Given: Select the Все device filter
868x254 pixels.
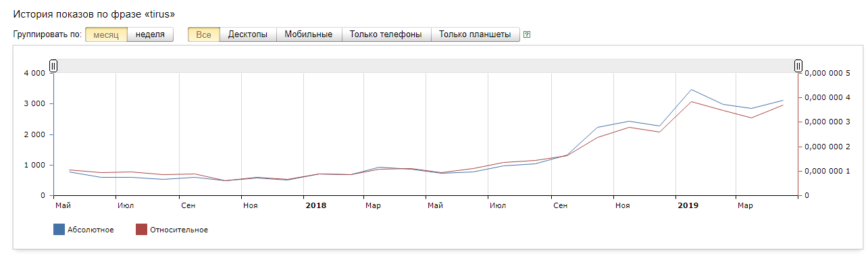Looking at the screenshot, I should point(204,34).
